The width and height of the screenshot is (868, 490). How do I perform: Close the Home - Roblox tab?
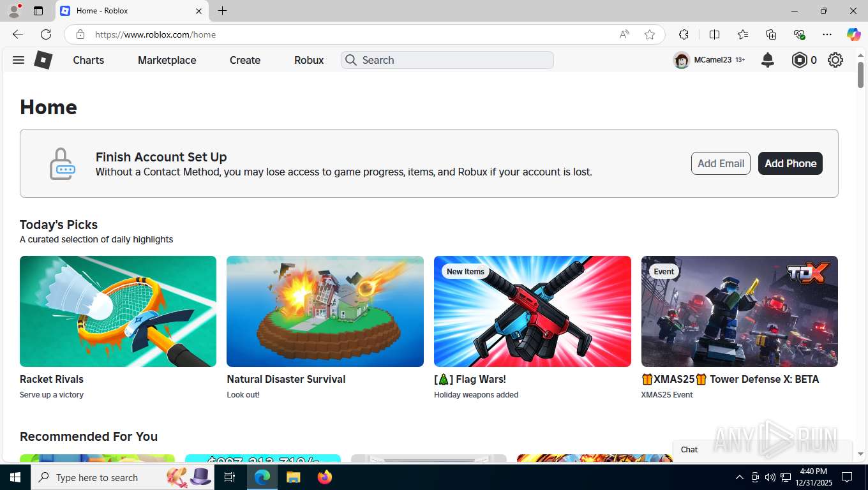[x=198, y=11]
